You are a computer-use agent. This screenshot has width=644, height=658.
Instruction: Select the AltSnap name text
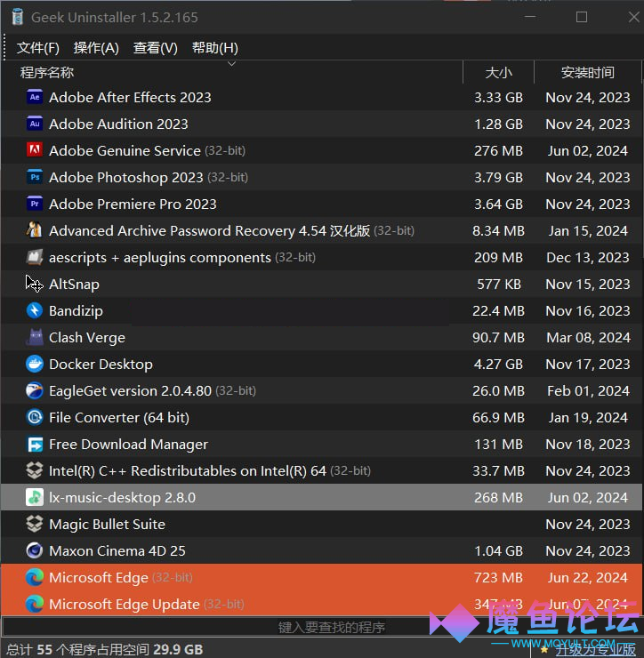coord(75,285)
